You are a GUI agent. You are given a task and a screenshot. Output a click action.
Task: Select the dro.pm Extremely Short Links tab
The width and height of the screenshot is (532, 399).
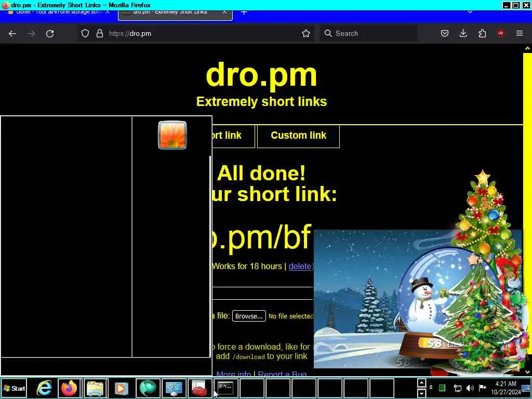coord(175,15)
